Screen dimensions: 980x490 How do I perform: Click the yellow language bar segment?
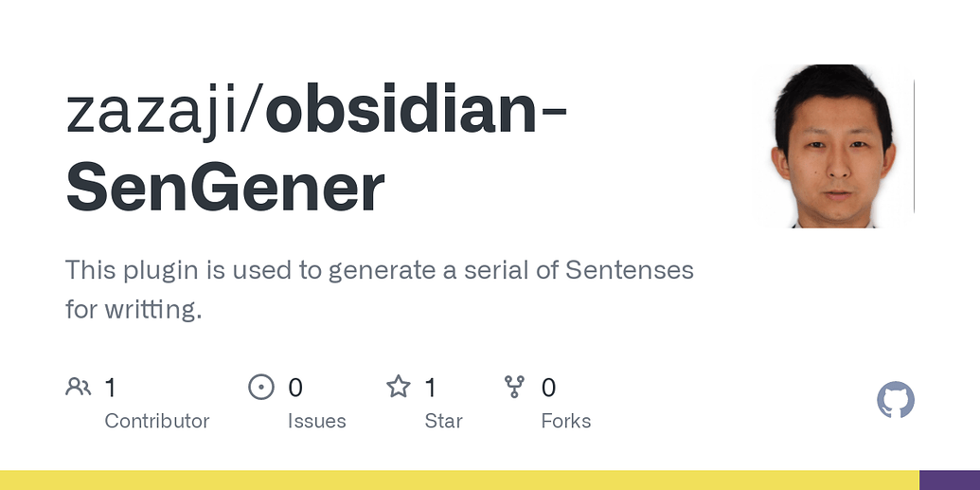(x=459, y=480)
